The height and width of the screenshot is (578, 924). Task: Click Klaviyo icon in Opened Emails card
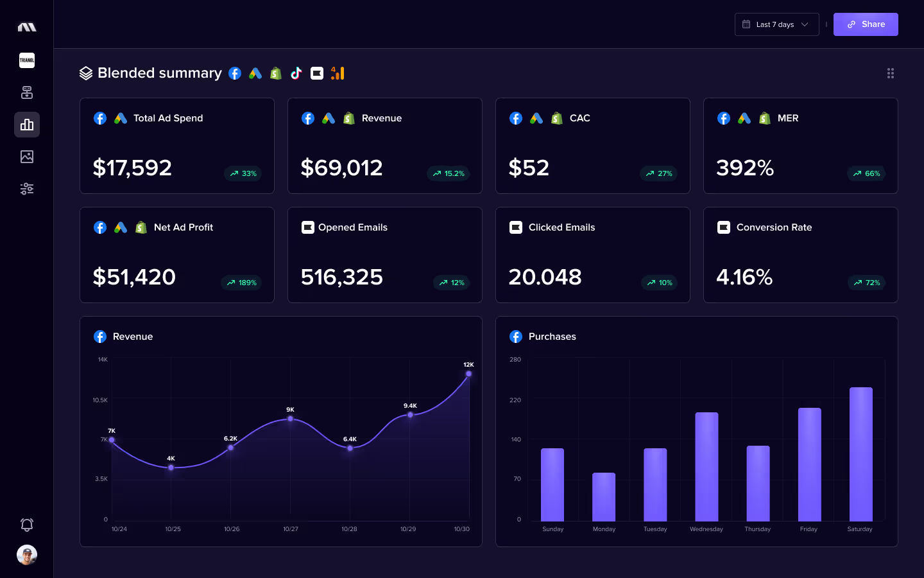pyautogui.click(x=308, y=227)
